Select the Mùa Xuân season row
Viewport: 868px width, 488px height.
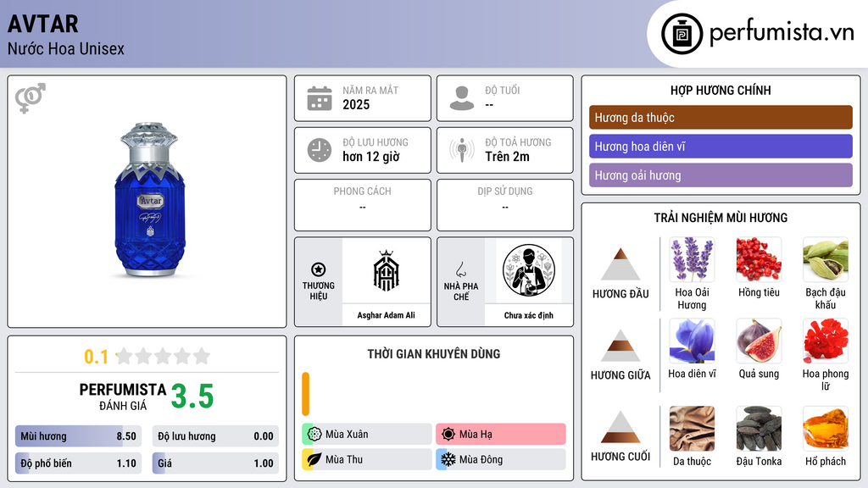click(367, 435)
